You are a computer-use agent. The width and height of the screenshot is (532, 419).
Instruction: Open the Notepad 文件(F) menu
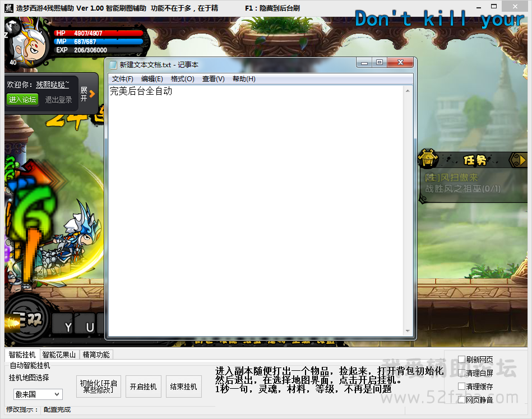tap(122, 79)
